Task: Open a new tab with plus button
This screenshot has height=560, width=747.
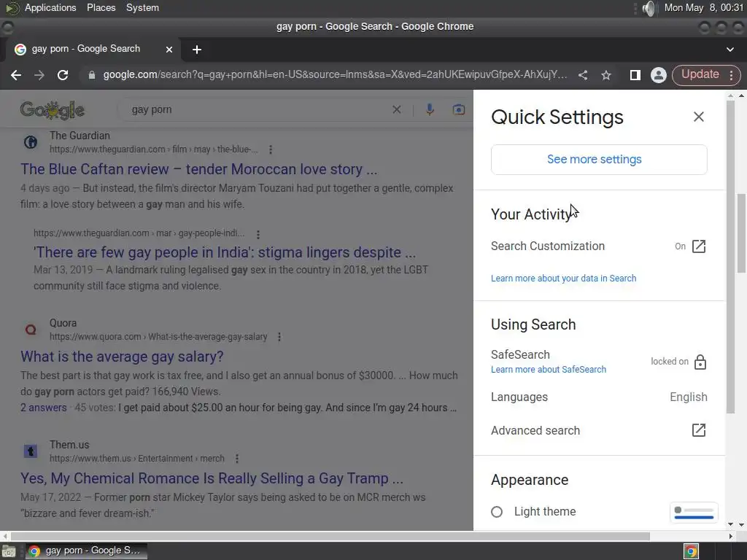Action: (197, 50)
